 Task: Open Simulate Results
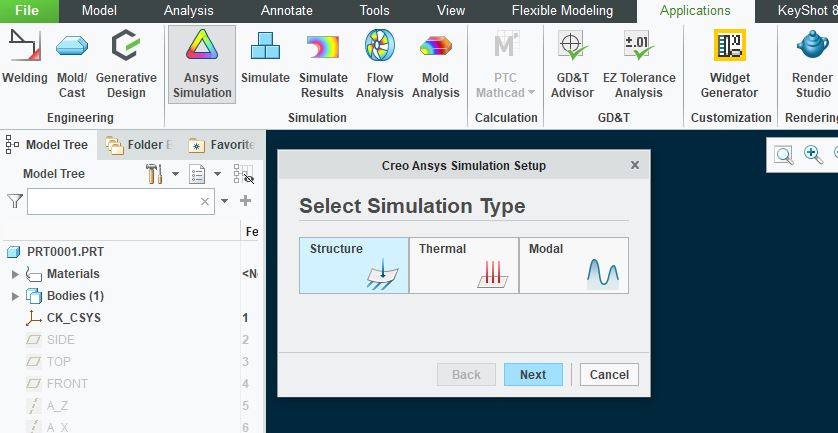[323, 64]
